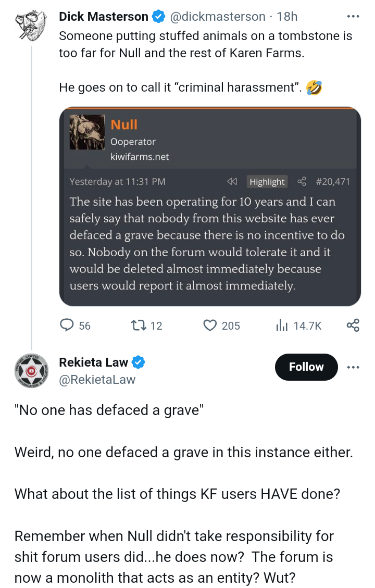Click the Highlight label in the forum screenshot
The height and width of the screenshot is (588, 375).
(267, 182)
